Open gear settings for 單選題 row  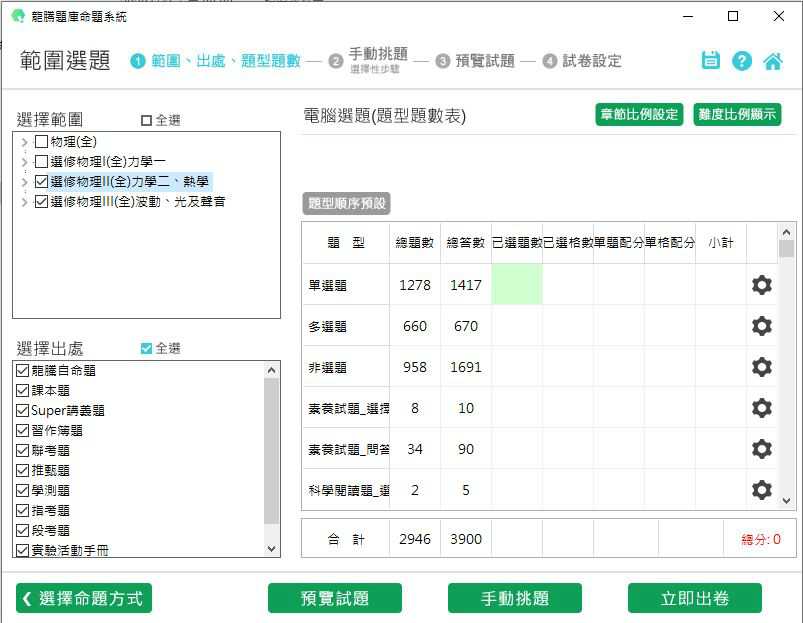pos(762,285)
